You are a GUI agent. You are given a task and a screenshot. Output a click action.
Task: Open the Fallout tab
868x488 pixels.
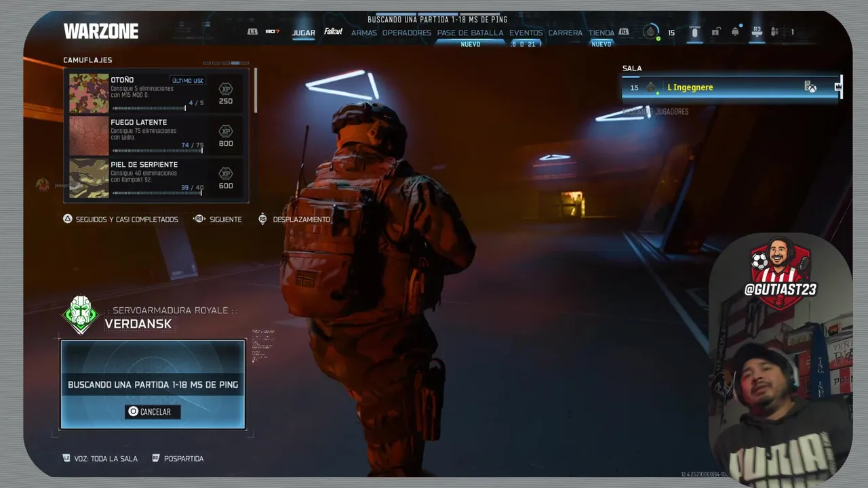coord(333,32)
